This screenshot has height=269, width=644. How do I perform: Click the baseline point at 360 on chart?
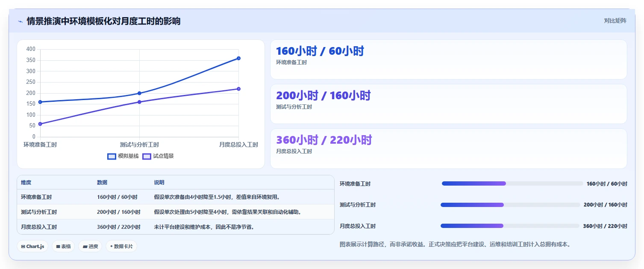click(238, 58)
